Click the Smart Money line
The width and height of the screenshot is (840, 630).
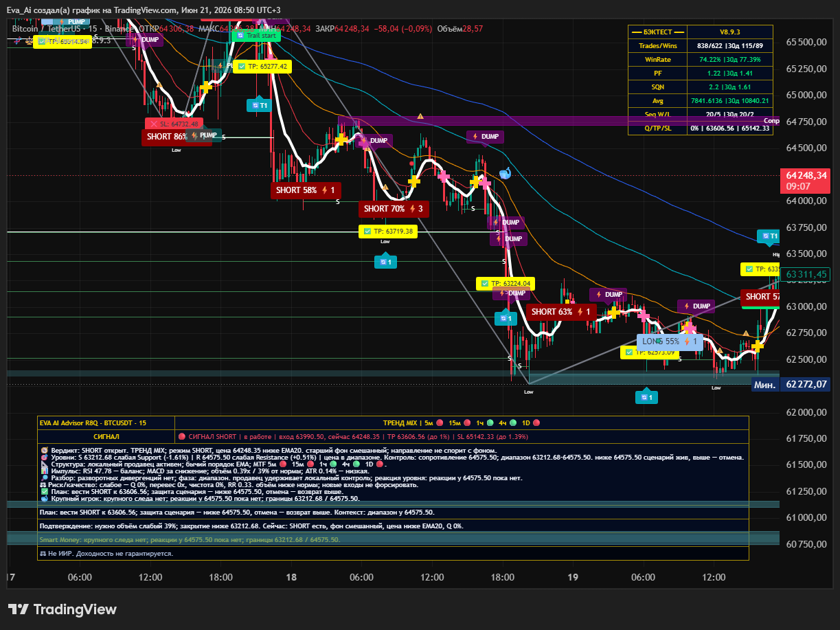pyautogui.click(x=190, y=540)
